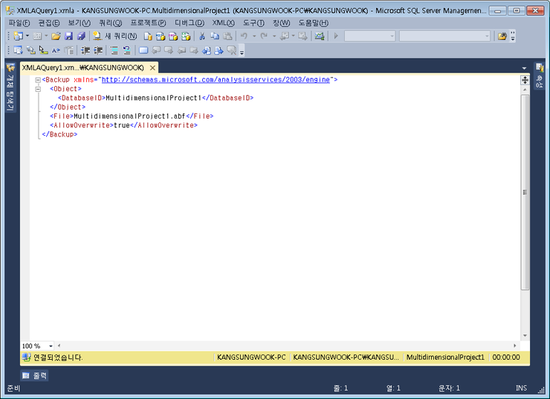Click the New Project toolbar icon
This screenshot has height=399, width=550.
(x=18, y=36)
